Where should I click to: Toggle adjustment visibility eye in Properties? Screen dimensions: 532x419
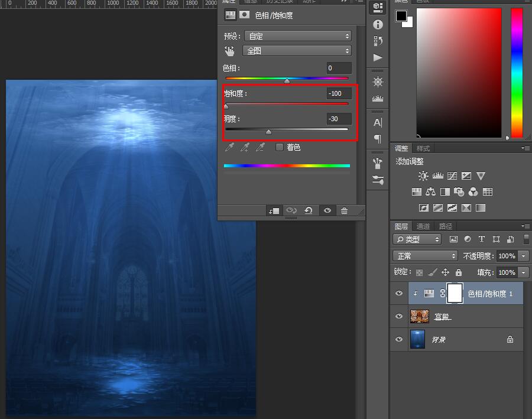(327, 211)
